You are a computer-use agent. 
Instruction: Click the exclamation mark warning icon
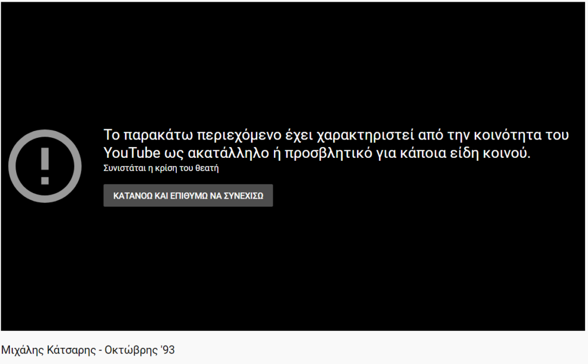45,166
